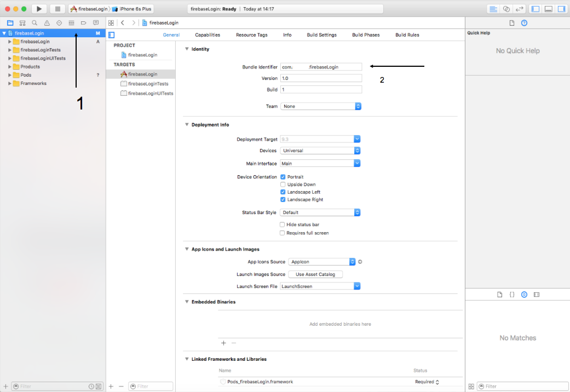This screenshot has height=392, width=570.
Task: Run the project with the Play button
Action: coord(39,9)
